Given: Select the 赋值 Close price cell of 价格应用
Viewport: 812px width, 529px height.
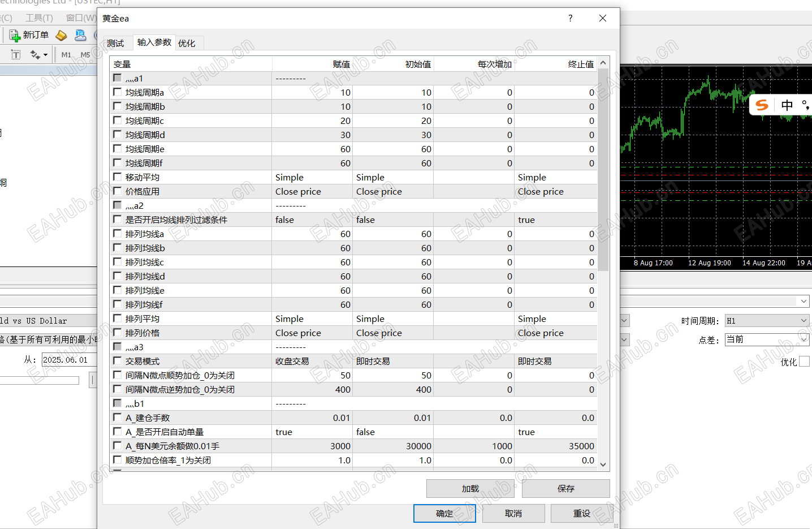Looking at the screenshot, I should point(312,191).
